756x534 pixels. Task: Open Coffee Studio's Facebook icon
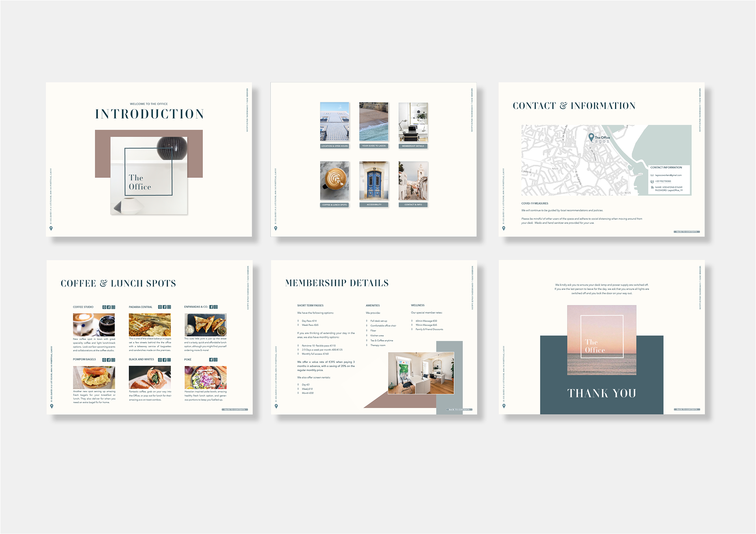(x=109, y=307)
